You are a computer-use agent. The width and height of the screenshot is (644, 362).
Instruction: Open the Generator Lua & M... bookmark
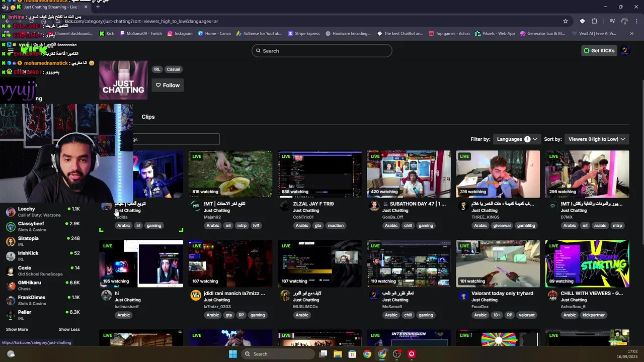[x=542, y=34]
